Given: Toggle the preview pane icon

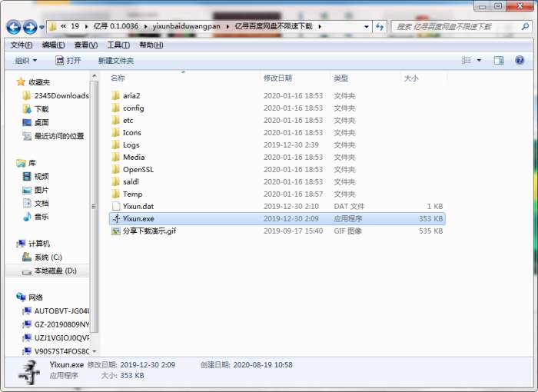Looking at the screenshot, I should (499, 61).
